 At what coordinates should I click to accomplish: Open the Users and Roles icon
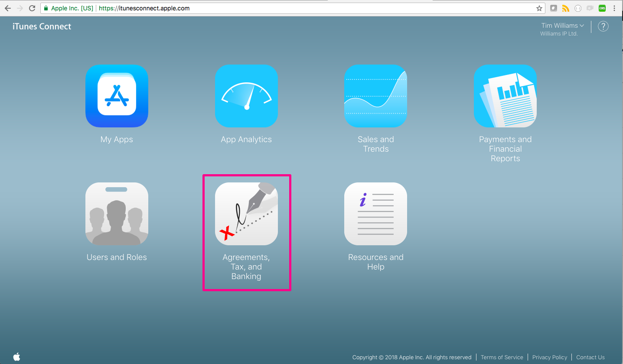(117, 214)
